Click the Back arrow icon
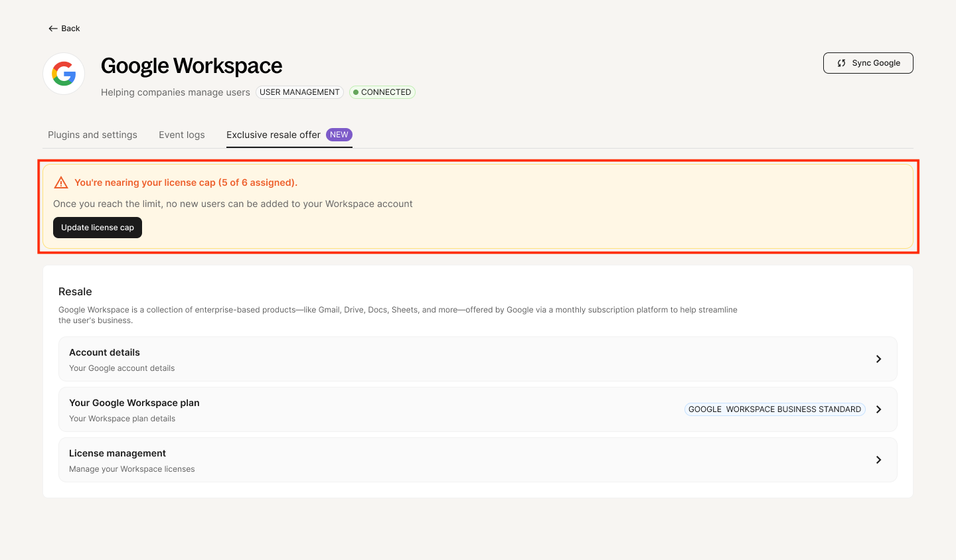The height and width of the screenshot is (560, 956). pyautogui.click(x=53, y=29)
